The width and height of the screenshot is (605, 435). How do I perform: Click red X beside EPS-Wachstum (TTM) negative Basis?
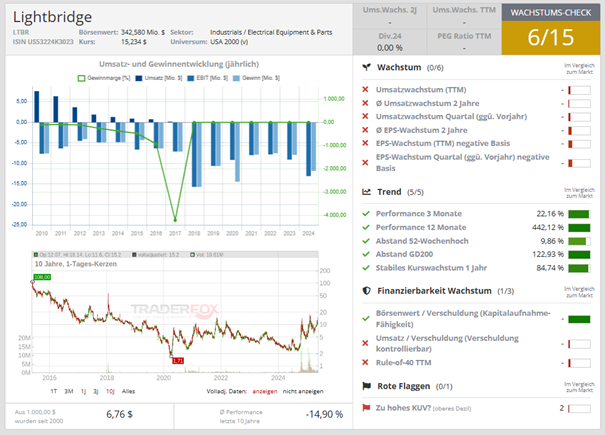[365, 143]
